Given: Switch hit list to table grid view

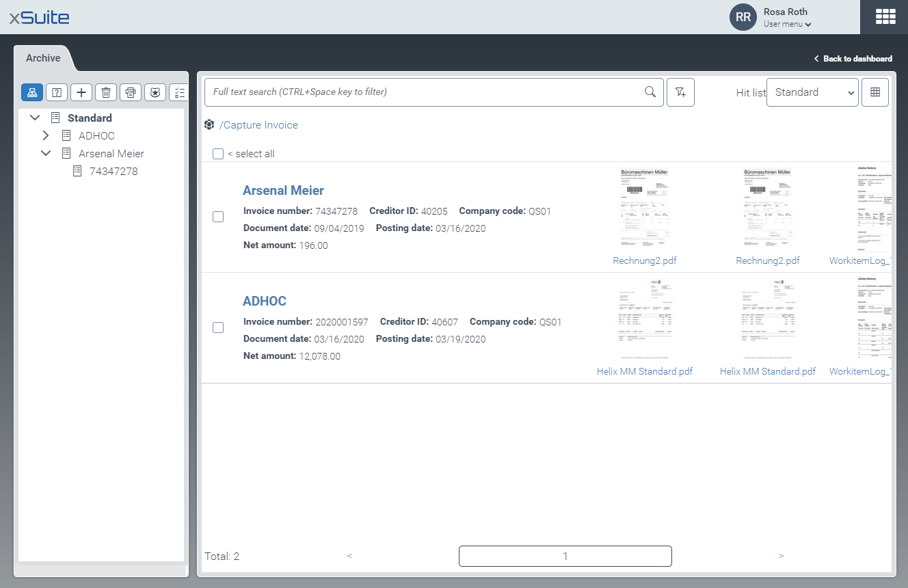Looking at the screenshot, I should pyautogui.click(x=875, y=92).
